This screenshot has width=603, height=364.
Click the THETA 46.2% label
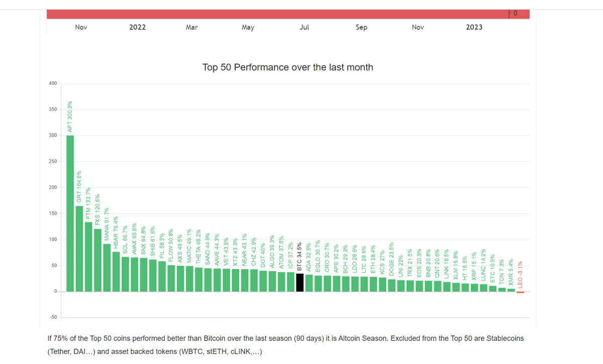coord(198,247)
